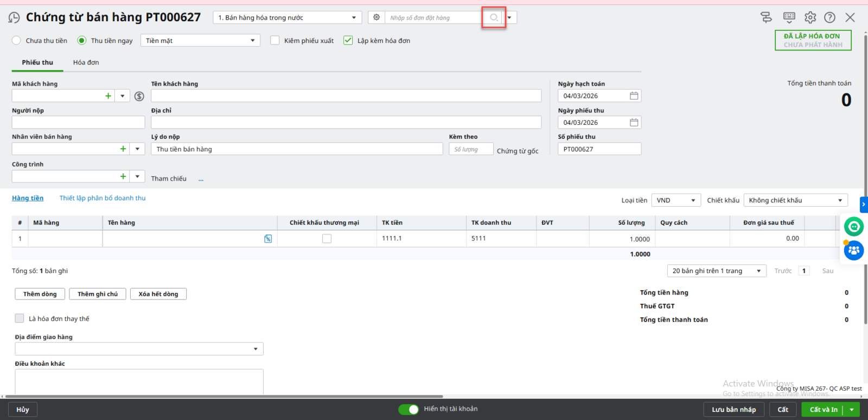The width and height of the screenshot is (868, 420).
Task: Click the help question mark icon
Action: pyautogui.click(x=829, y=17)
